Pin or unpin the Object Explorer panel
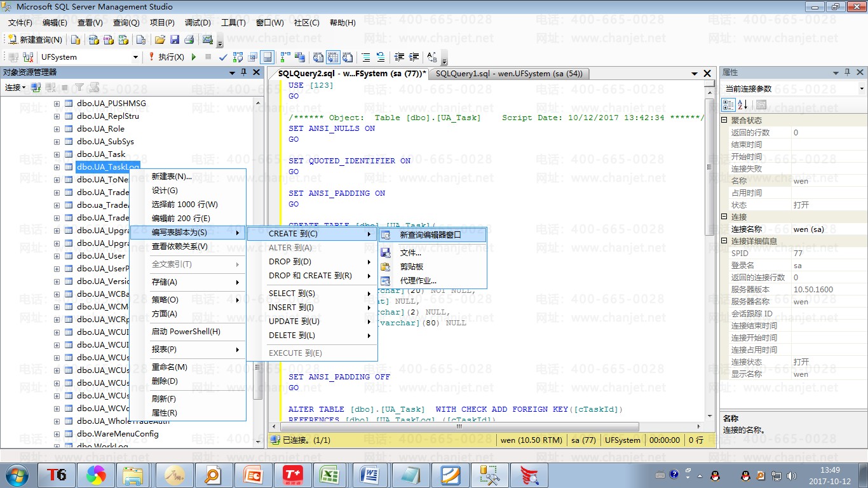This screenshot has width=868, height=488. pyautogui.click(x=243, y=72)
